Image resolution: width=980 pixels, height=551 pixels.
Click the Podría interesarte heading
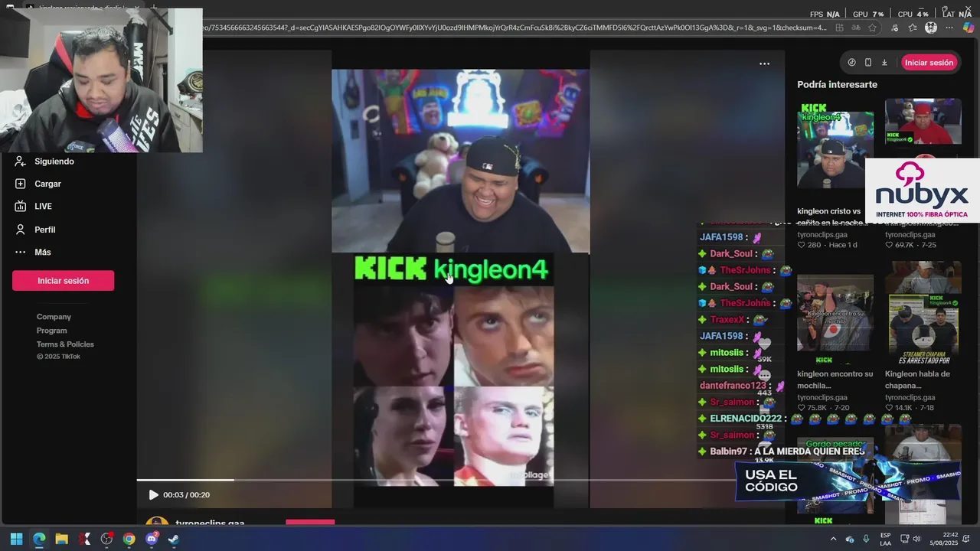coord(837,84)
